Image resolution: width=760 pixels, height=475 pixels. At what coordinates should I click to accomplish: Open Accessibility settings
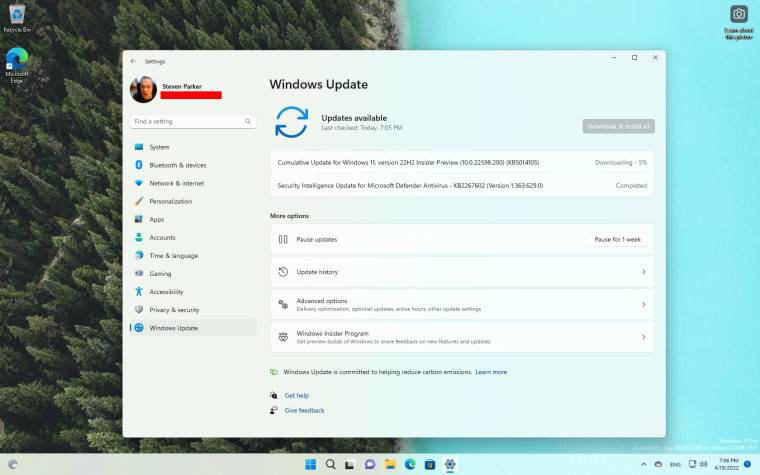click(193, 292)
